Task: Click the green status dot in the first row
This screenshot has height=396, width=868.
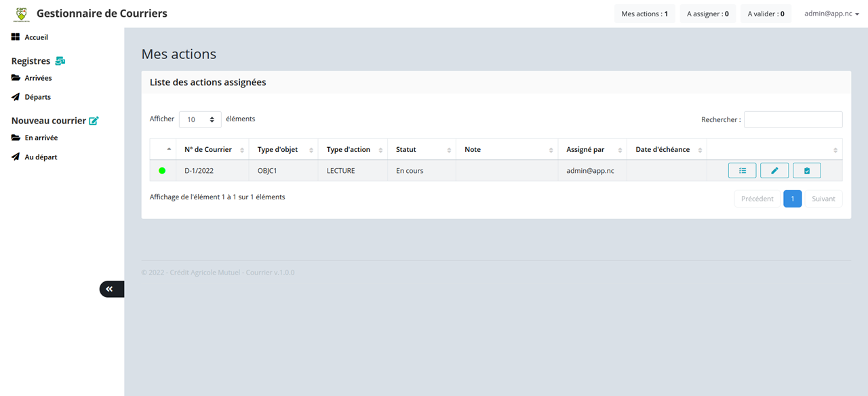Action: click(x=162, y=171)
